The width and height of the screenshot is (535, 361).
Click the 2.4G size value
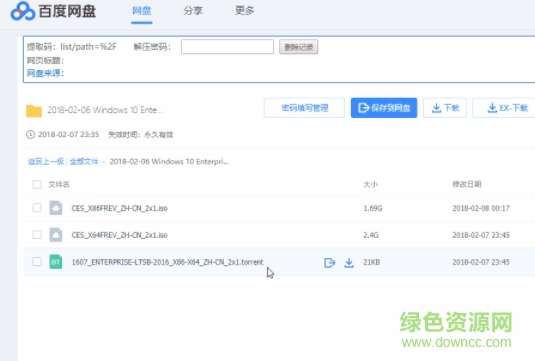coord(371,235)
